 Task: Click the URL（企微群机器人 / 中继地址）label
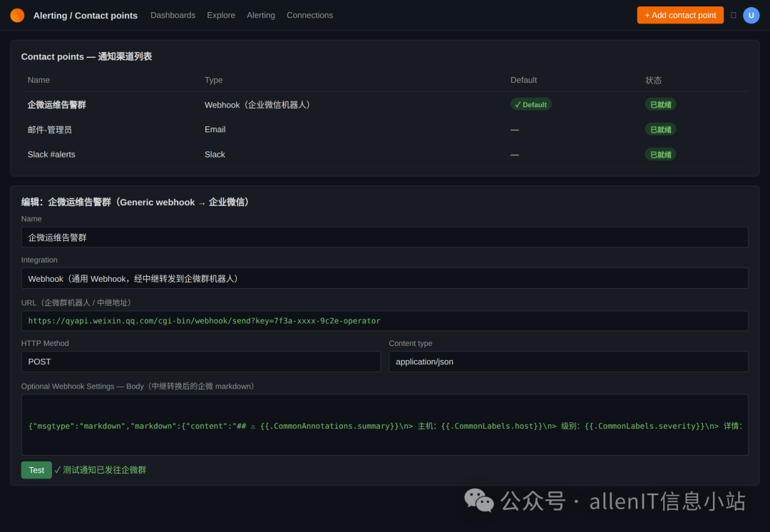click(x=78, y=302)
